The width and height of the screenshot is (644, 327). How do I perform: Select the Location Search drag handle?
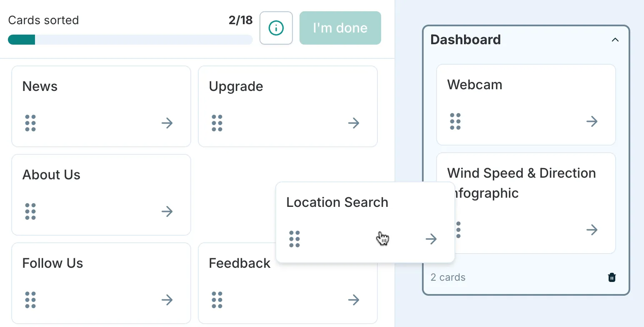tap(295, 239)
